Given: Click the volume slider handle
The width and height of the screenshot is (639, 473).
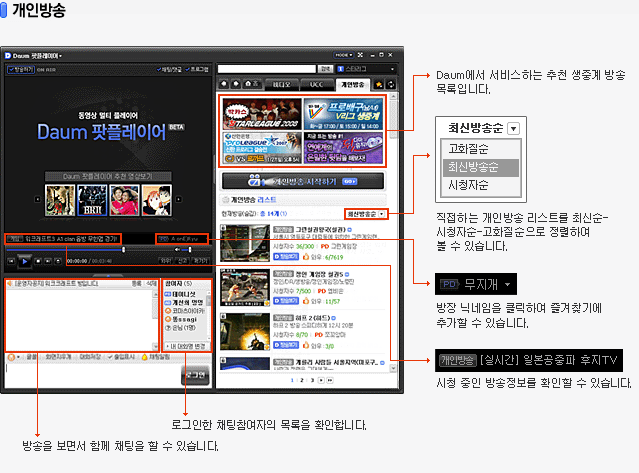Looking at the screenshot, I should (189, 249).
